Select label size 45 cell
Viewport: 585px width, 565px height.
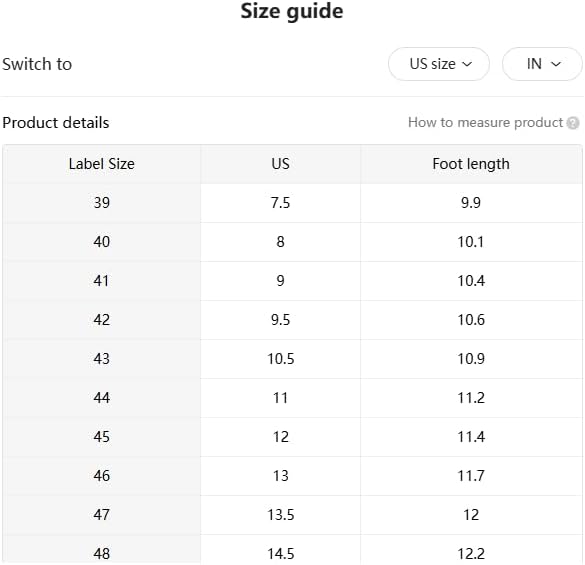101,437
